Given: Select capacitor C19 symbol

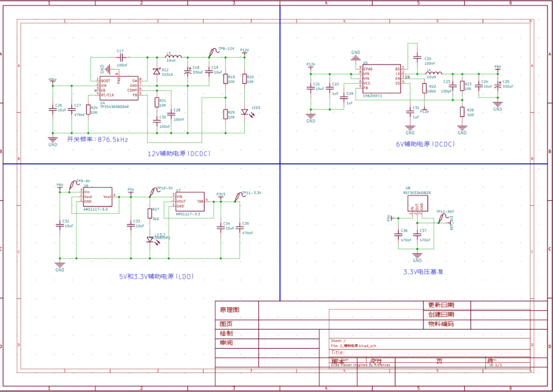Looking at the screenshot, I should pyautogui.click(x=208, y=72).
